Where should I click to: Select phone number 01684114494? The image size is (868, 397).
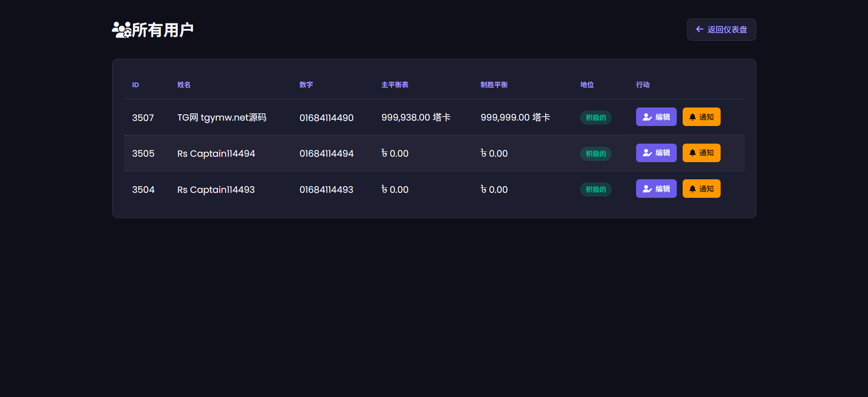pyautogui.click(x=326, y=154)
